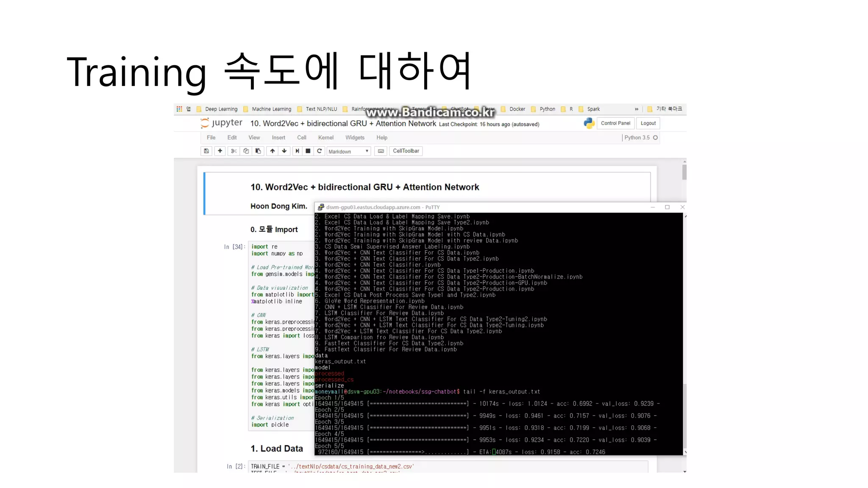
Task: Click the copy cells icon
Action: [x=246, y=151]
